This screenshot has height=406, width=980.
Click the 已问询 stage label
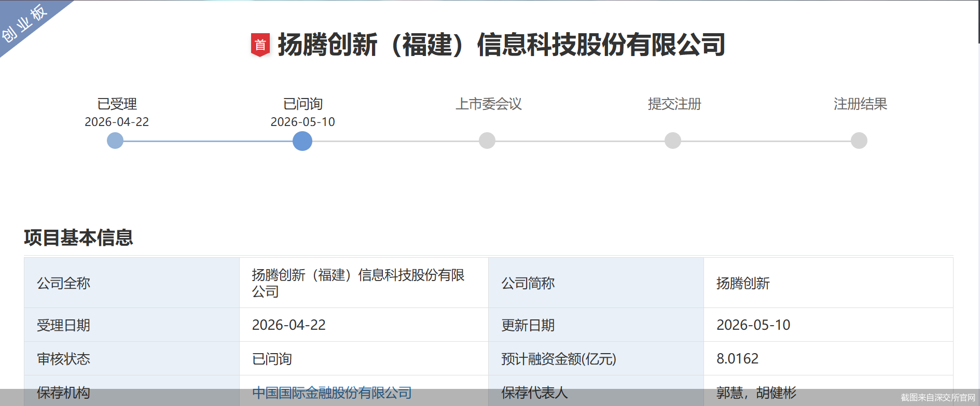tap(303, 104)
